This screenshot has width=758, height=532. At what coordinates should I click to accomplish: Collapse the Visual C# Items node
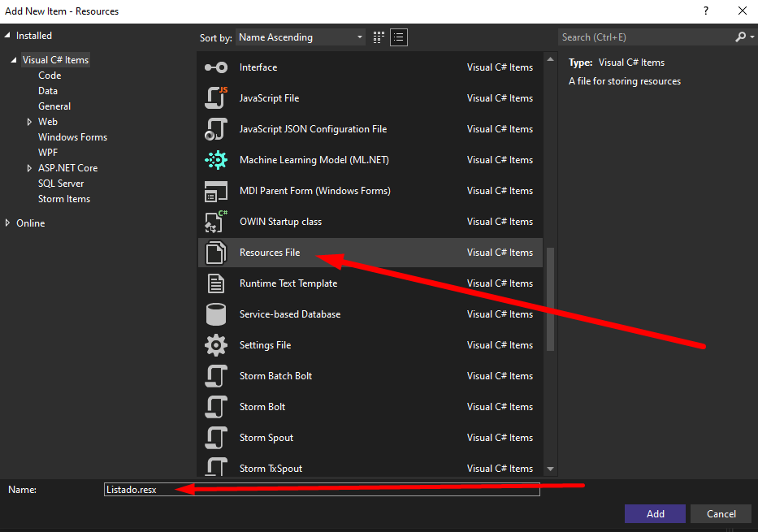14,60
